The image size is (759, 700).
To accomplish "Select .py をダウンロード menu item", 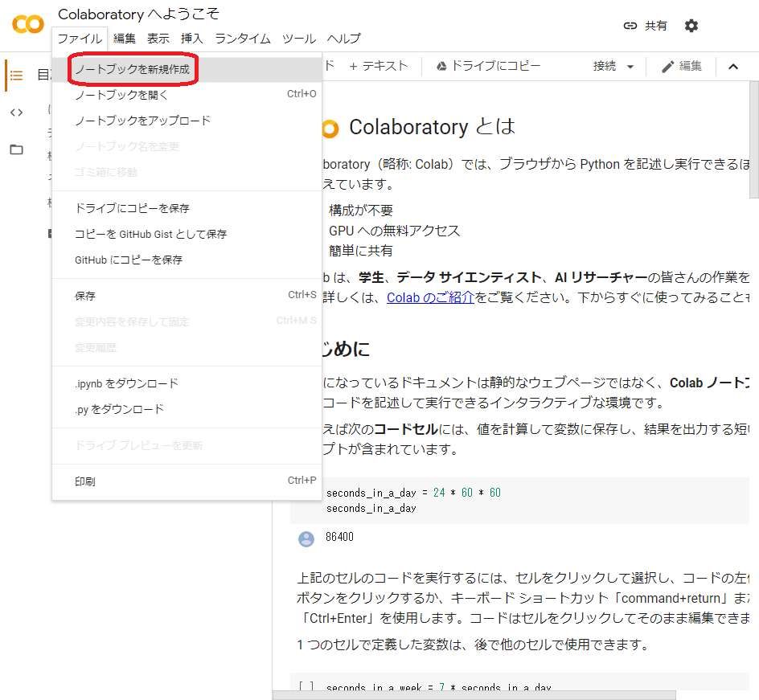I will [187, 409].
